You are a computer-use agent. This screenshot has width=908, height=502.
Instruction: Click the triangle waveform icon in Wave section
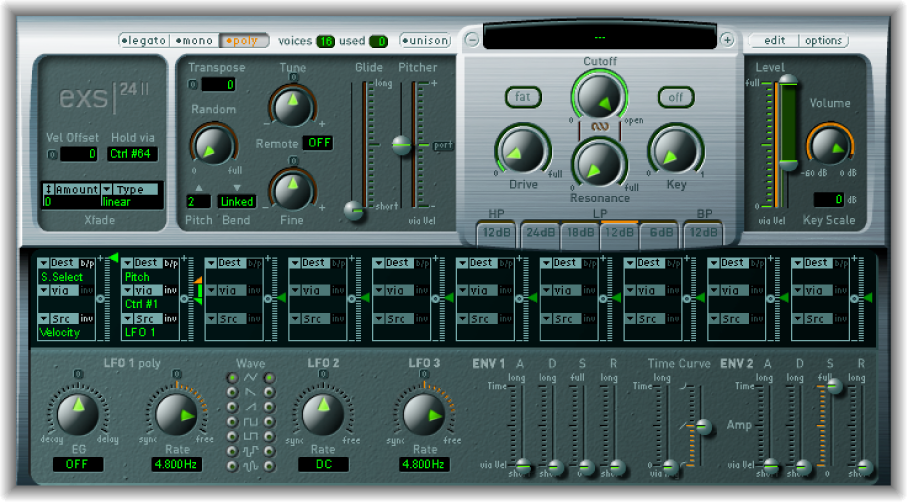click(x=250, y=378)
